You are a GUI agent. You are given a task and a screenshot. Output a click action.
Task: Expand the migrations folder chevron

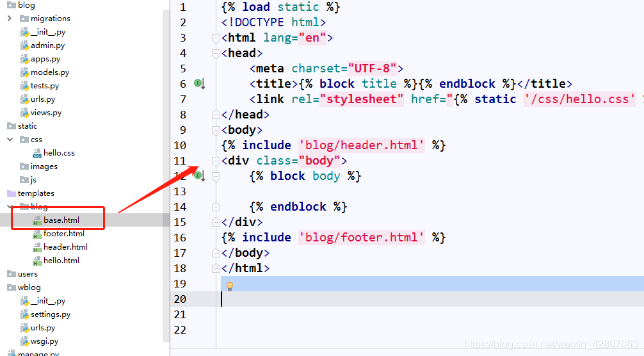pyautogui.click(x=10, y=19)
